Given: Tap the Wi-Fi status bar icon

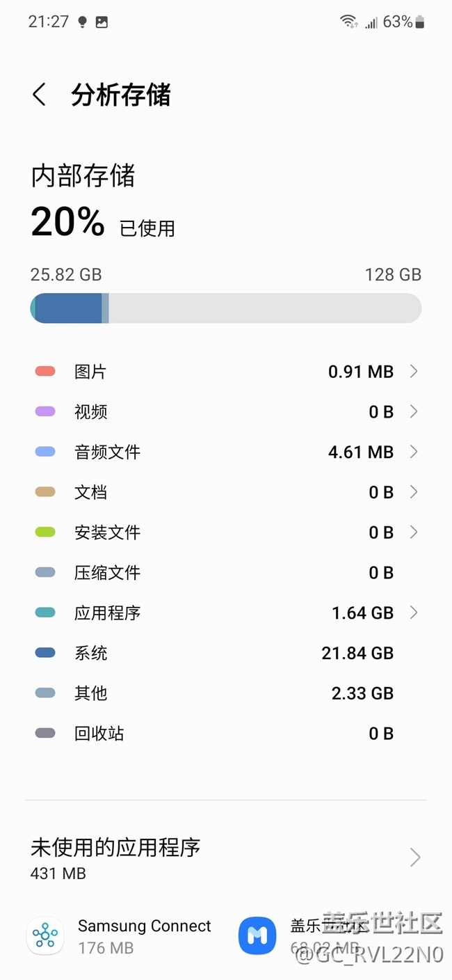Looking at the screenshot, I should click(348, 22).
